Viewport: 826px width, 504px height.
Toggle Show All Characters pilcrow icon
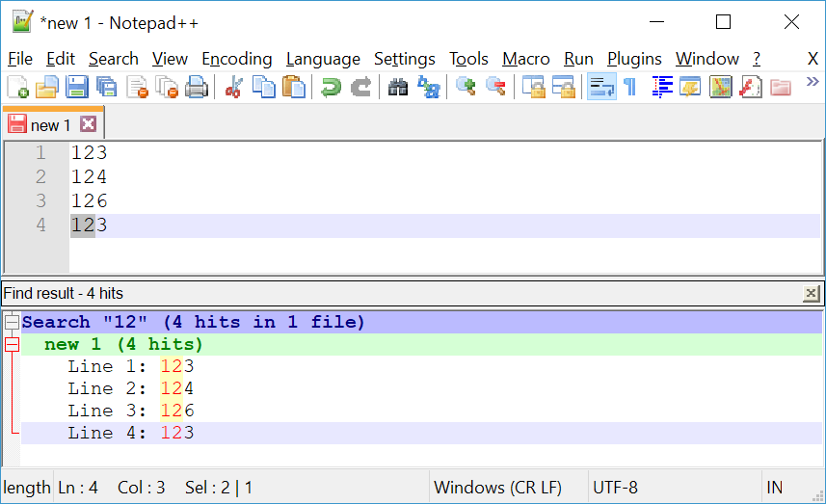(630, 87)
